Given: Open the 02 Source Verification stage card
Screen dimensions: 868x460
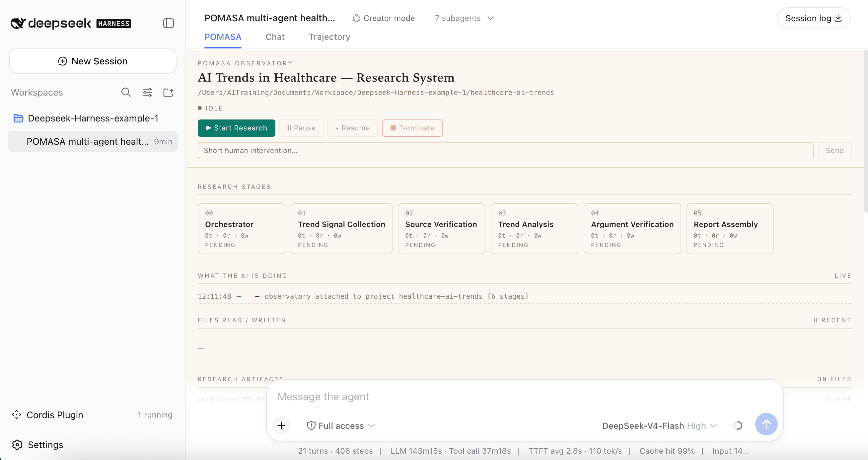Looking at the screenshot, I should click(441, 228).
